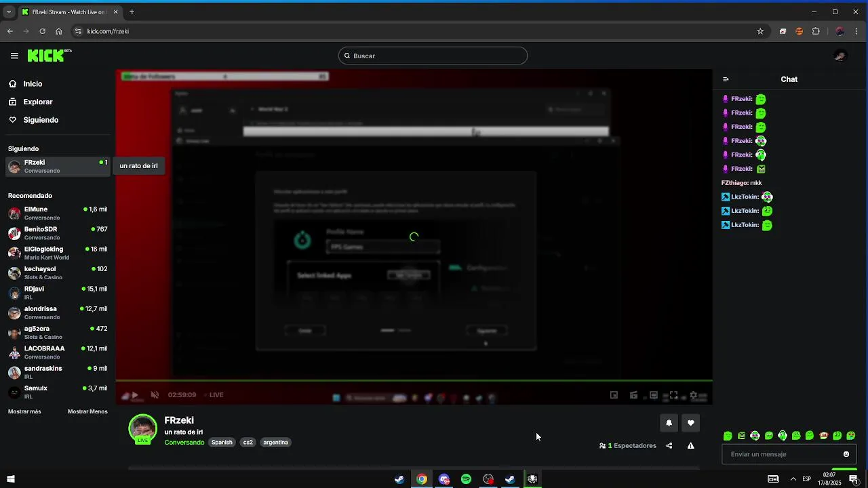Click the Espectadores viewer count
This screenshot has height=488, width=868.
tap(628, 445)
